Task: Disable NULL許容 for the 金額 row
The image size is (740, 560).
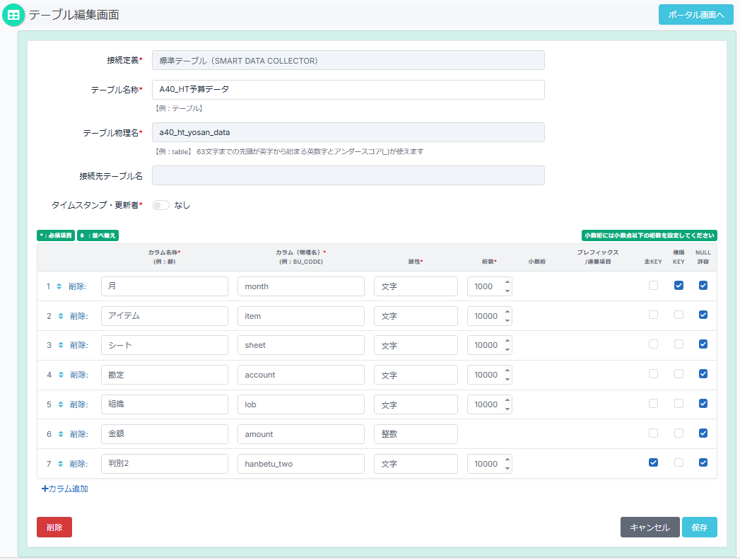Action: (703, 433)
